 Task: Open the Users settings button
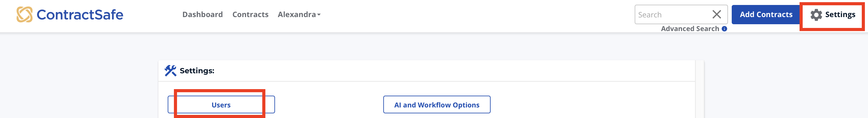pos(221,105)
